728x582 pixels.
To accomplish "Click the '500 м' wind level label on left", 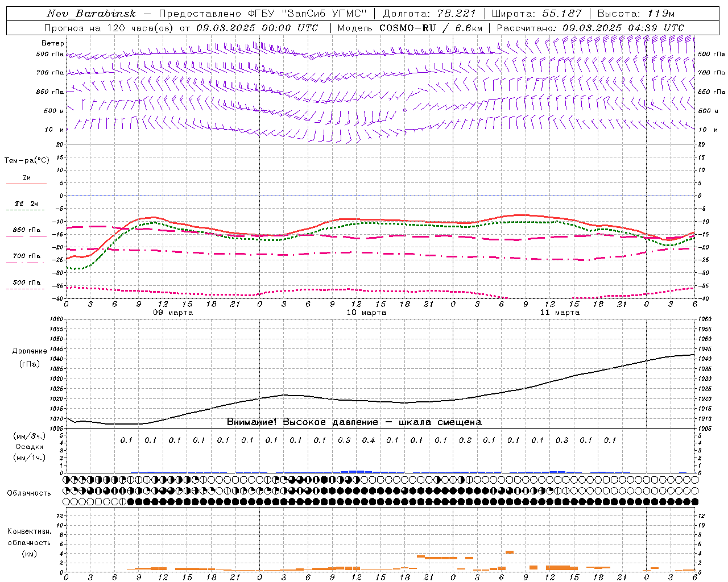I will [55, 111].
